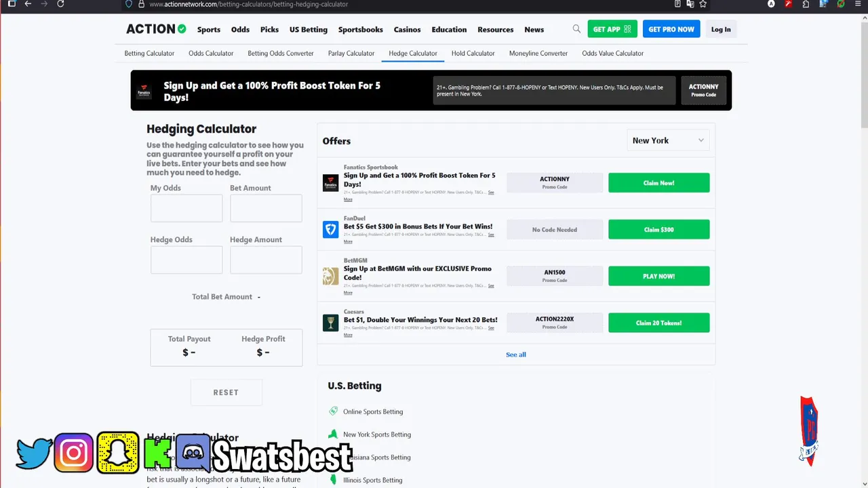Viewport: 868px width, 488px height.
Task: Click the New York state icon
Action: 333,434
